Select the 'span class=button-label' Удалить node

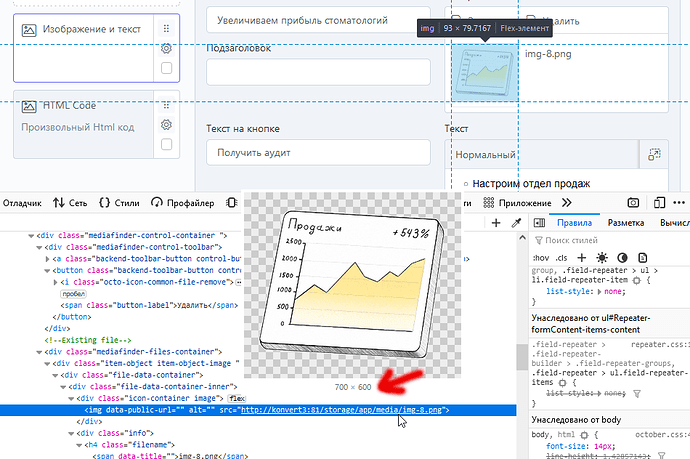150,305
